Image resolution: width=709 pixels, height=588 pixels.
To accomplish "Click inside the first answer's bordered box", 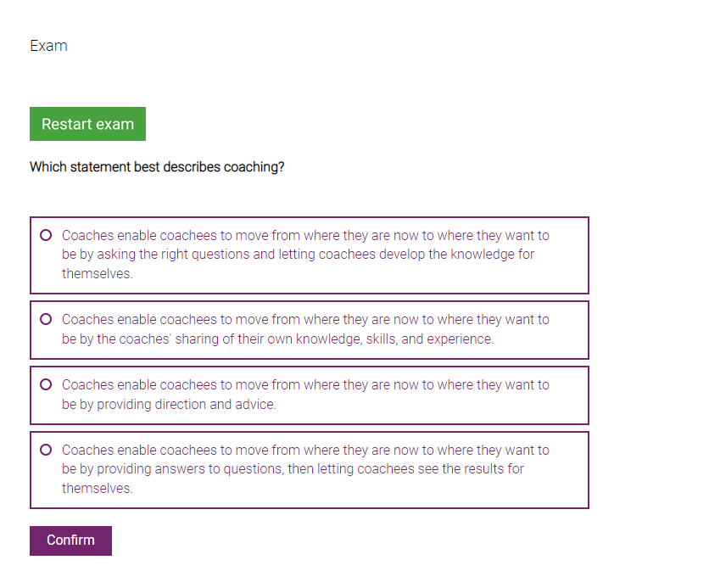I will click(310, 255).
